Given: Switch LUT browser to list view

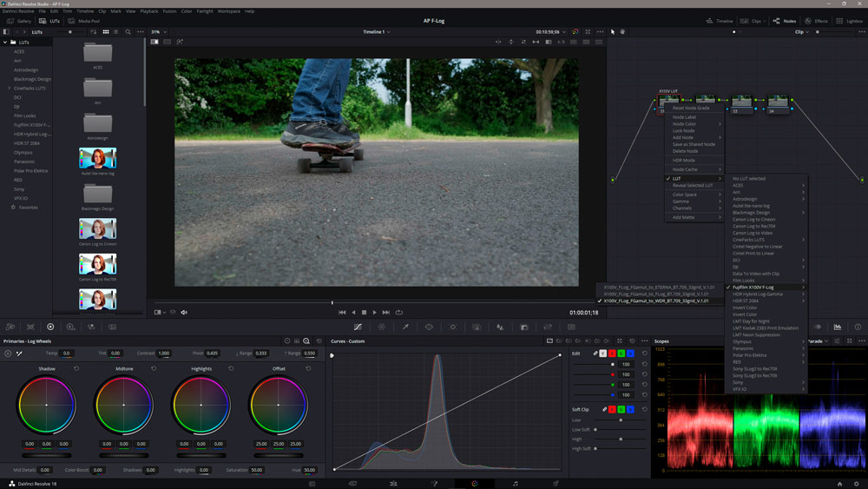Looking at the screenshot, I should pos(115,32).
